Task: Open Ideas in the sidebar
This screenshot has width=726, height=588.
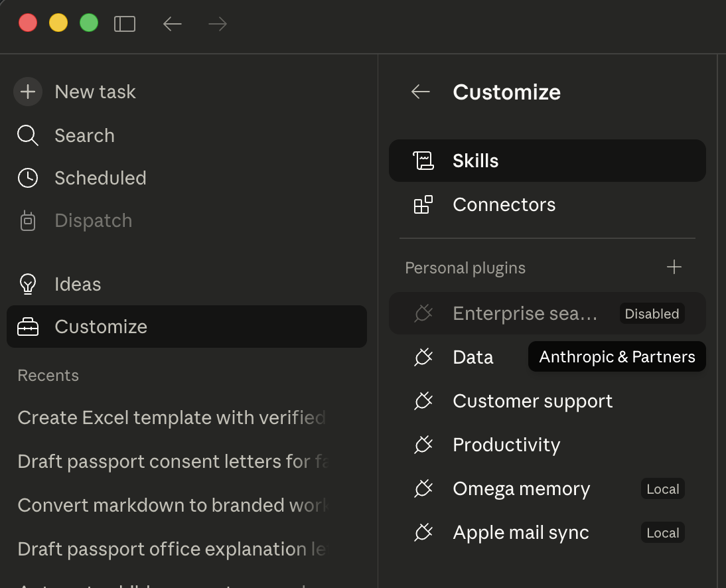Action: pyautogui.click(x=187, y=284)
